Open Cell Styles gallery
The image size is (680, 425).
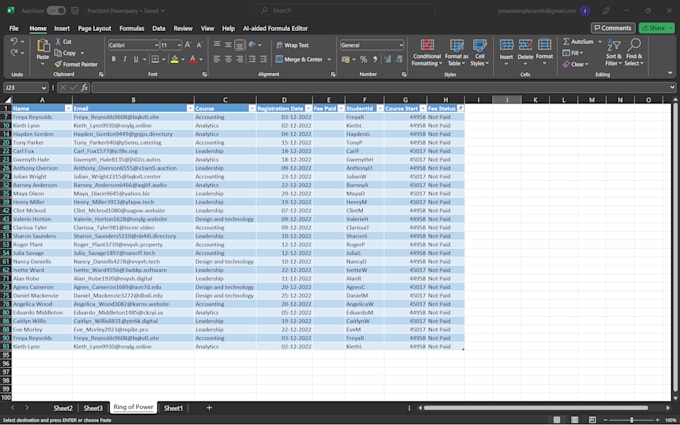480,52
